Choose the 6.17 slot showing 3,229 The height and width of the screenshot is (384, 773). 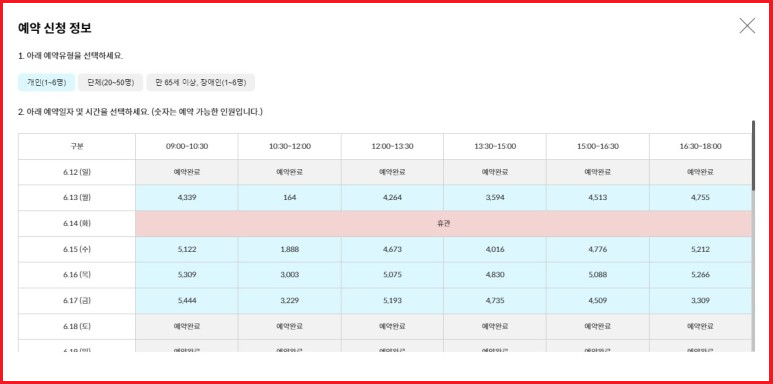click(x=289, y=301)
